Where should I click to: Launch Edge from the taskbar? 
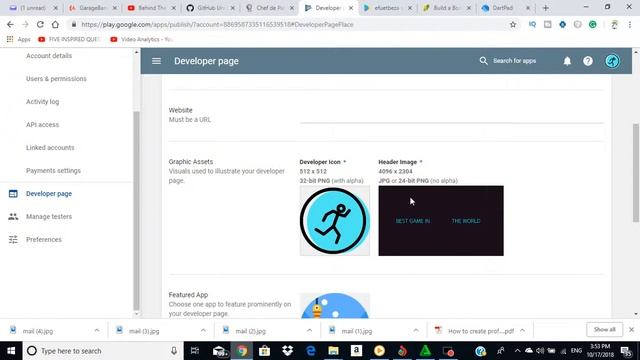tap(311, 351)
